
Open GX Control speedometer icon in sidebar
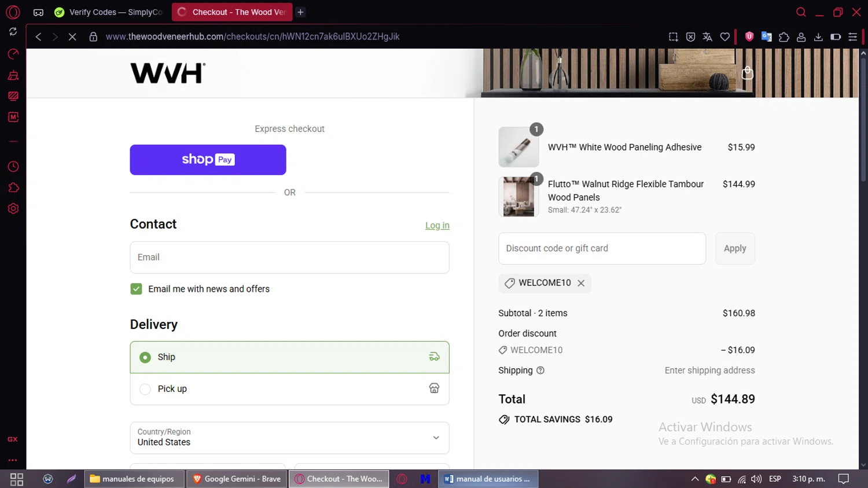[x=13, y=54]
